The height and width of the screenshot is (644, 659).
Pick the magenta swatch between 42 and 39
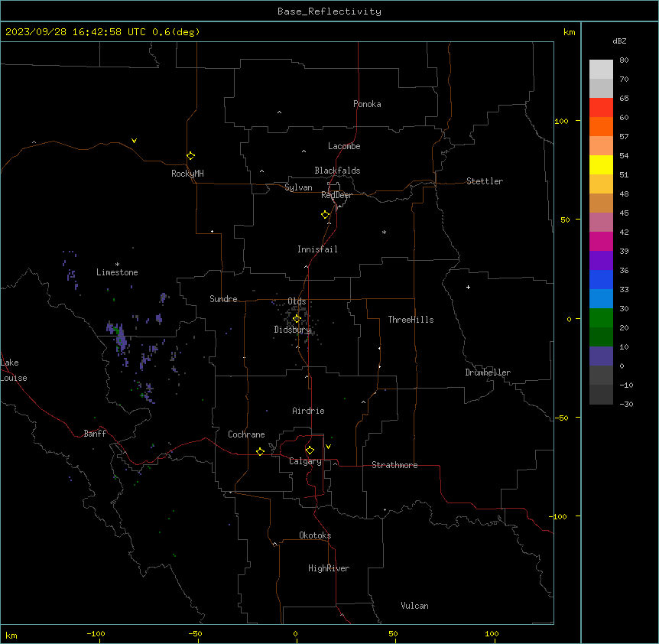(x=601, y=241)
